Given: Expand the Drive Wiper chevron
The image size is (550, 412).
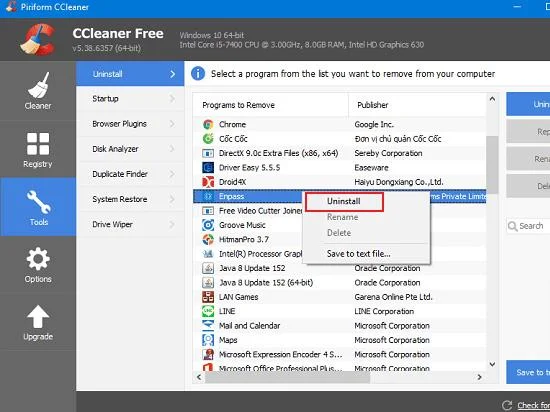Looking at the screenshot, I should tap(172, 224).
